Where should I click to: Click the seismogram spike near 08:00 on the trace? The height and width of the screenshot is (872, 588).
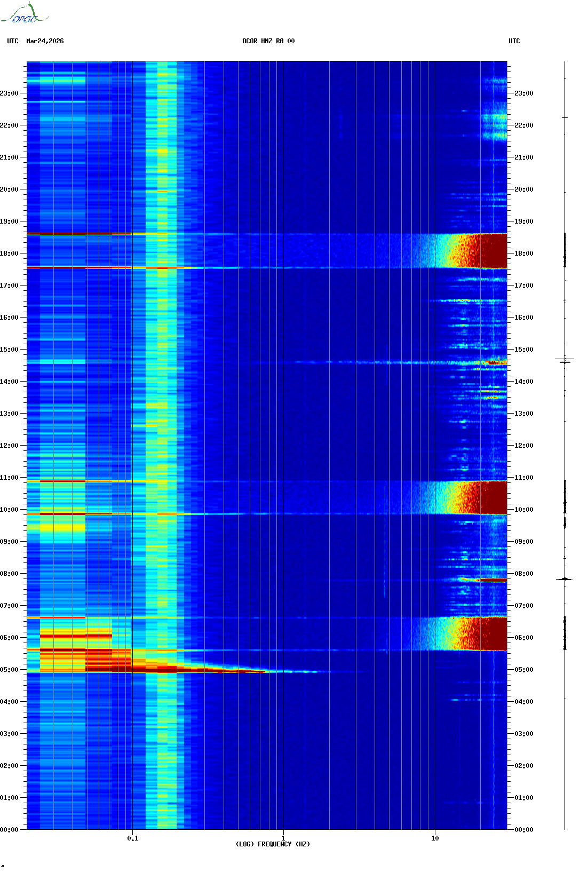(x=565, y=579)
